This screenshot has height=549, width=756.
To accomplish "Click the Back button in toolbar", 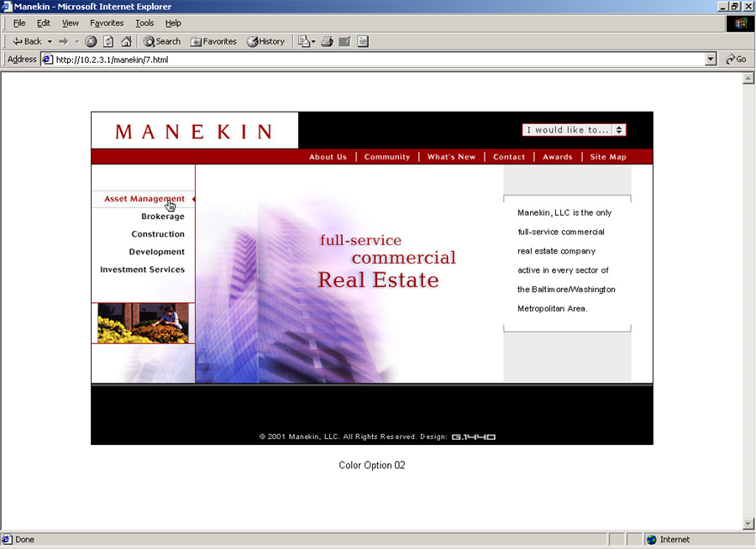I will coord(27,41).
